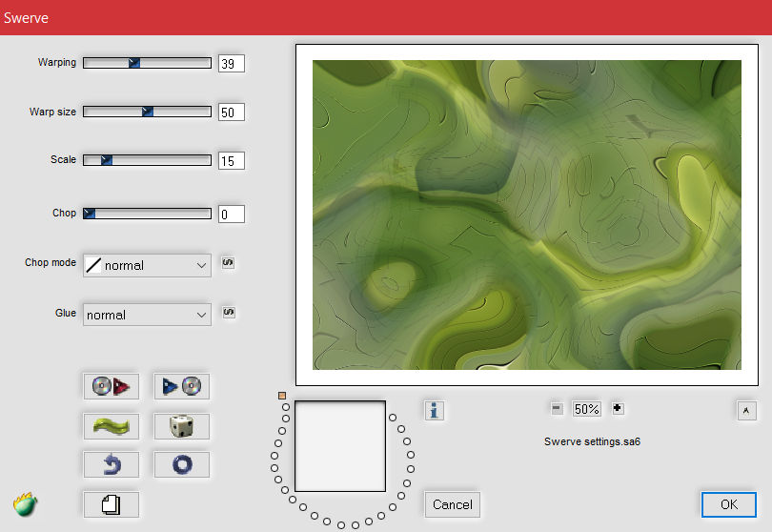This screenshot has height=532, width=772.
Task: Open the info 'i' icon
Action: pyautogui.click(x=434, y=410)
